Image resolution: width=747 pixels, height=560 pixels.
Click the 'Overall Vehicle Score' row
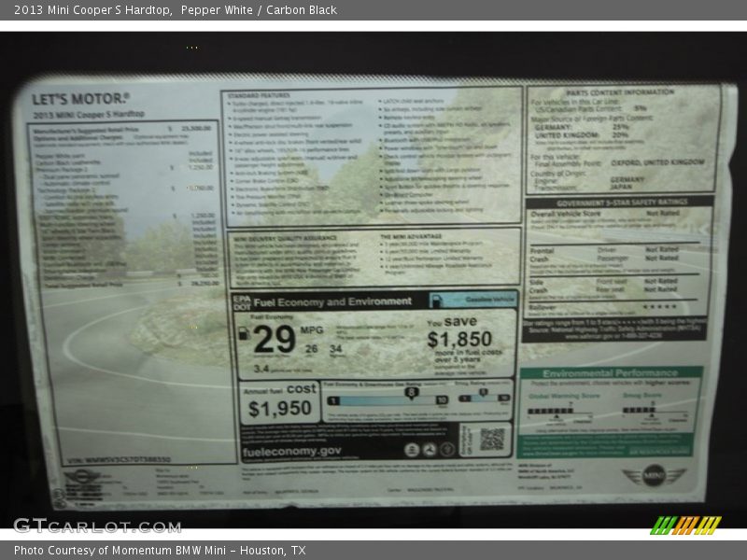[605, 214]
